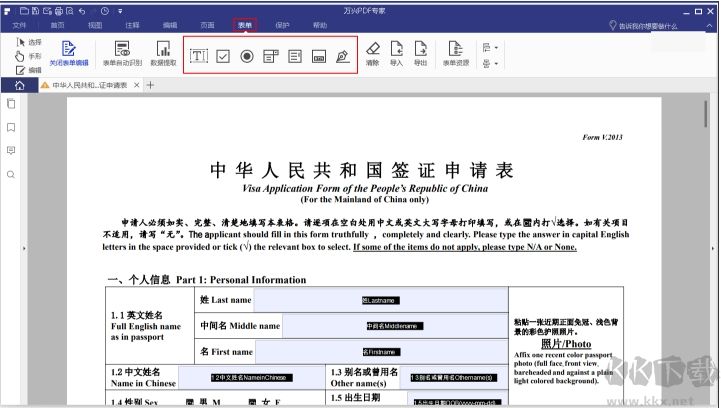The height and width of the screenshot is (408, 721).
Task: Select the Othername(s) form field
Action: (x=453, y=378)
